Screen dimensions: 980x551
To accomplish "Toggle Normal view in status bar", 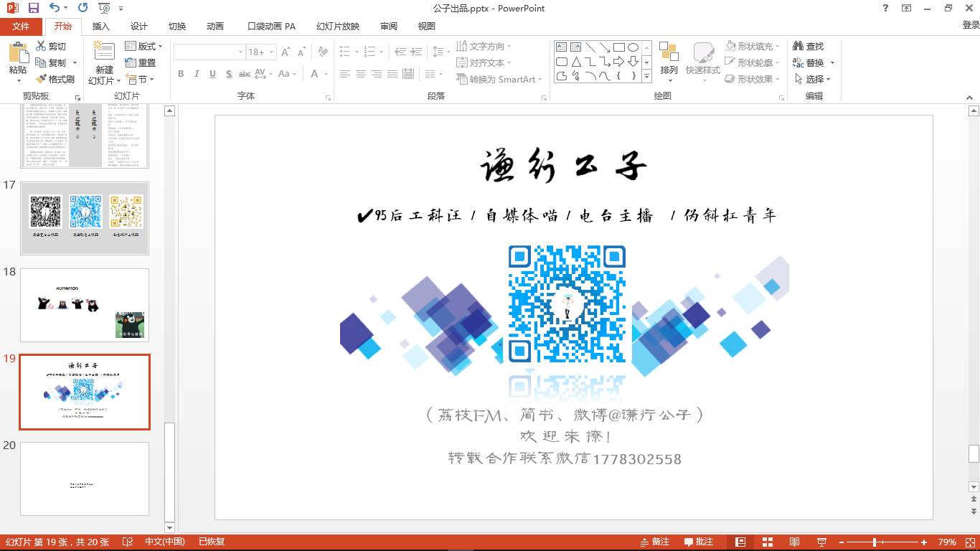I will coord(740,542).
